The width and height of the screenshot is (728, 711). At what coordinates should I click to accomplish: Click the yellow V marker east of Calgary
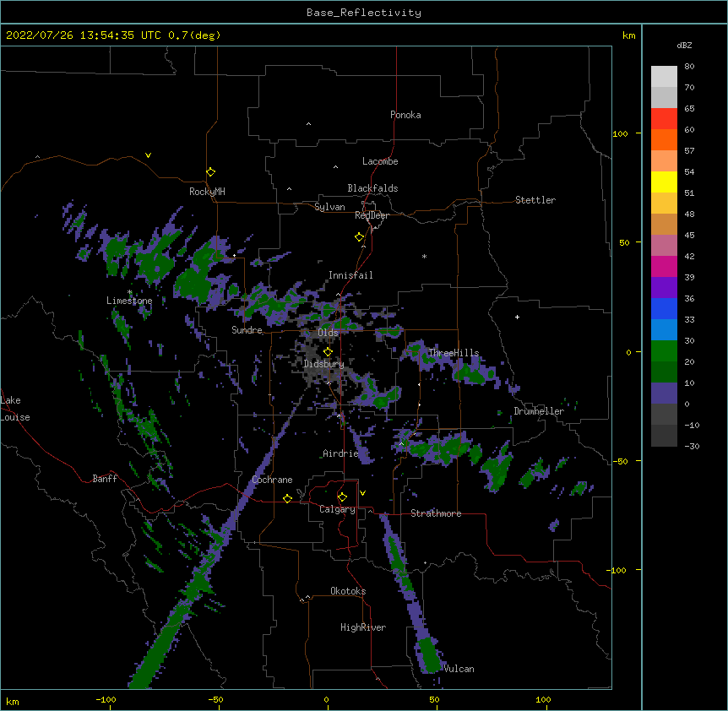click(x=362, y=493)
